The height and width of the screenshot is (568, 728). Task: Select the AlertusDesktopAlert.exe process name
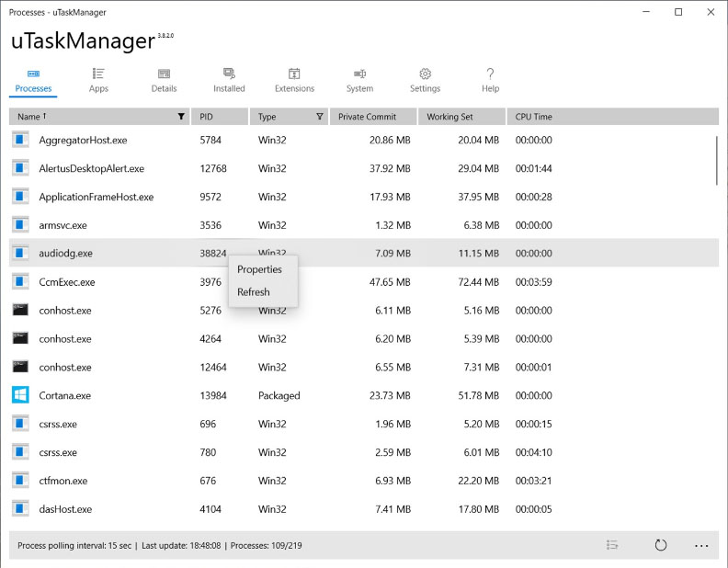coord(92,168)
